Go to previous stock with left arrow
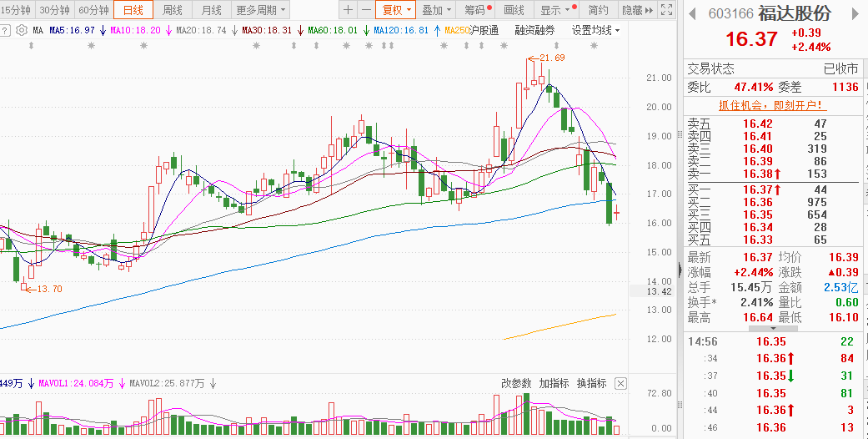The height and width of the screenshot is (439, 868). pos(692,13)
